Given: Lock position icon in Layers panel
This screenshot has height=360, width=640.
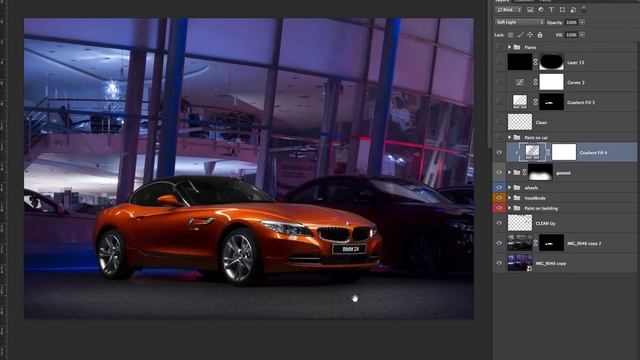Looking at the screenshot, I should coord(530,35).
